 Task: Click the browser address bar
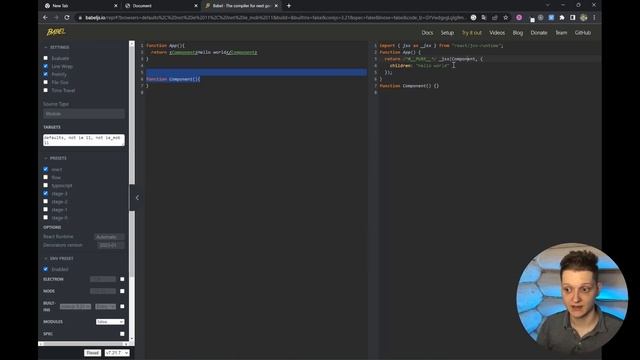[x=274, y=18]
